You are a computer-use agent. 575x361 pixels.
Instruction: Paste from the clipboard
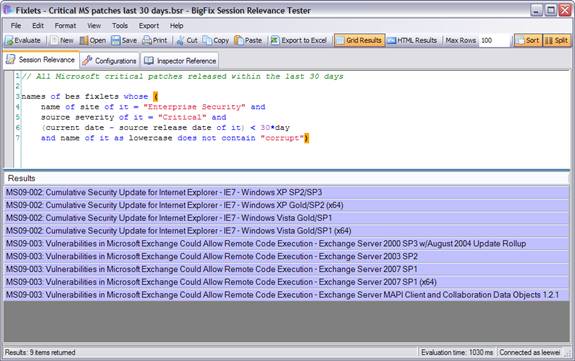[x=248, y=40]
